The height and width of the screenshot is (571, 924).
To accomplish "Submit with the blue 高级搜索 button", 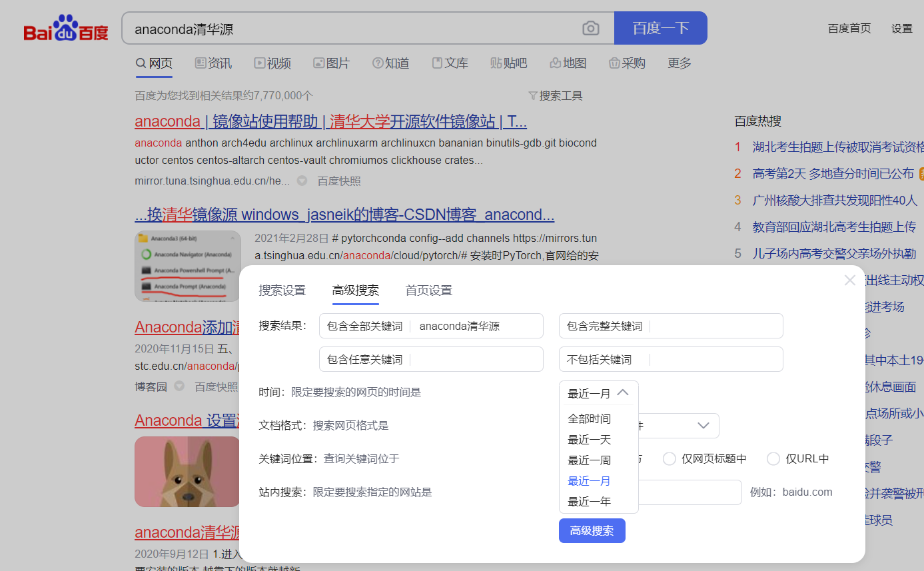I will tap(592, 531).
